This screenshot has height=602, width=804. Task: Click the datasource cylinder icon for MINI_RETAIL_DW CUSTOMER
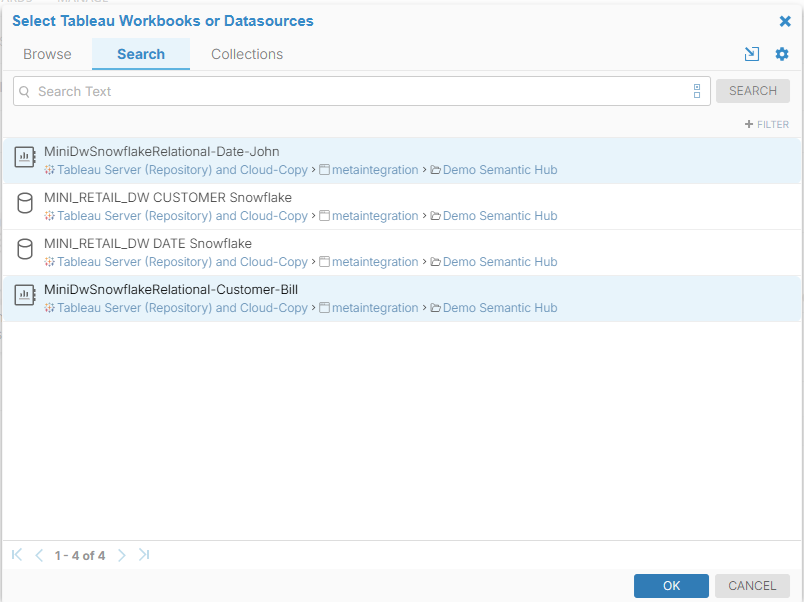click(x=25, y=206)
